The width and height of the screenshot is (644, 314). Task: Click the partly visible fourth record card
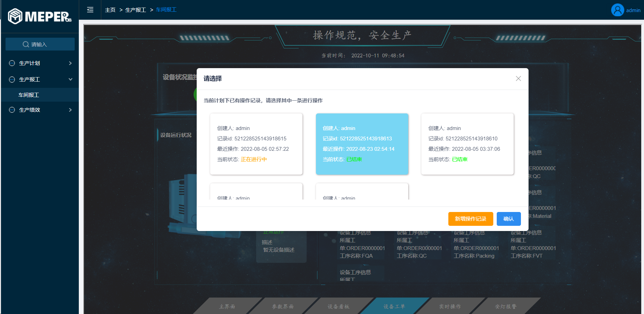(256, 191)
